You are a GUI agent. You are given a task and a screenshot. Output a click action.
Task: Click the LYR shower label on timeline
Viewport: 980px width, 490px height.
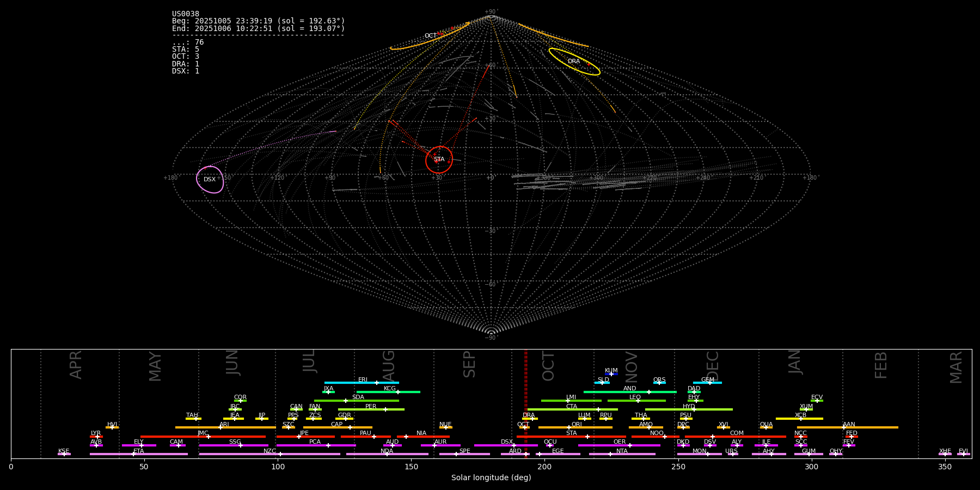(96, 433)
